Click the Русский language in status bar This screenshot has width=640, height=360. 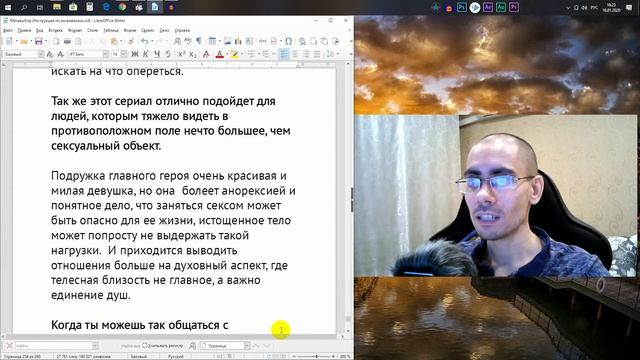176,356
